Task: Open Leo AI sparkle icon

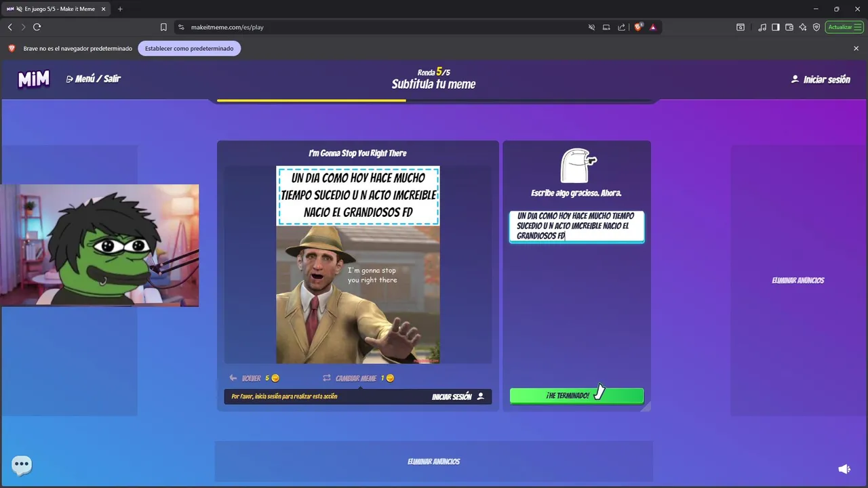Action: tap(803, 27)
